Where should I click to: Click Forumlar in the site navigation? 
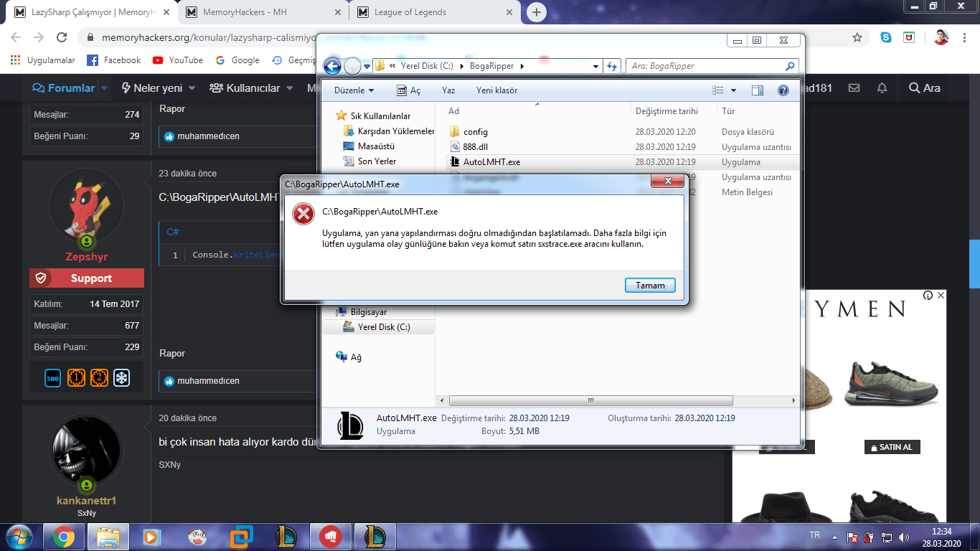pyautogui.click(x=63, y=88)
